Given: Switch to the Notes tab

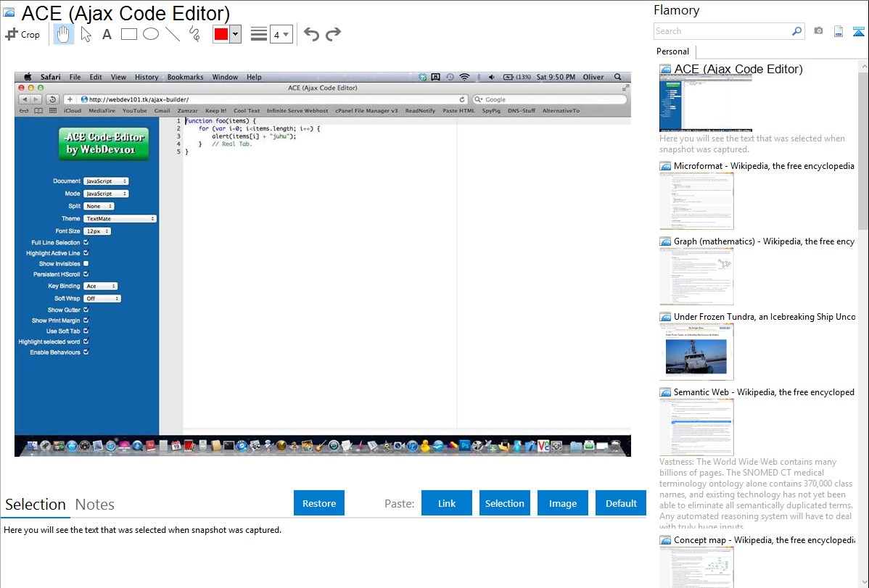Looking at the screenshot, I should tap(95, 505).
